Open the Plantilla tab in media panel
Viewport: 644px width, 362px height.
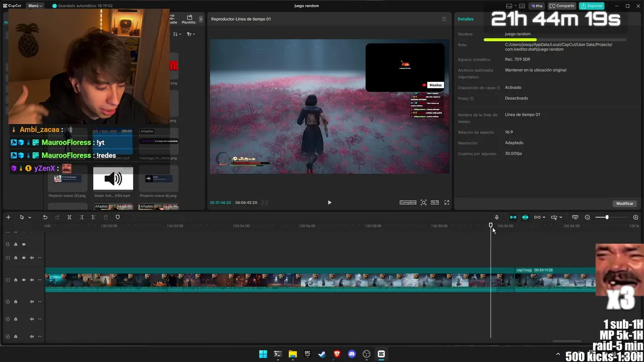tap(189, 20)
